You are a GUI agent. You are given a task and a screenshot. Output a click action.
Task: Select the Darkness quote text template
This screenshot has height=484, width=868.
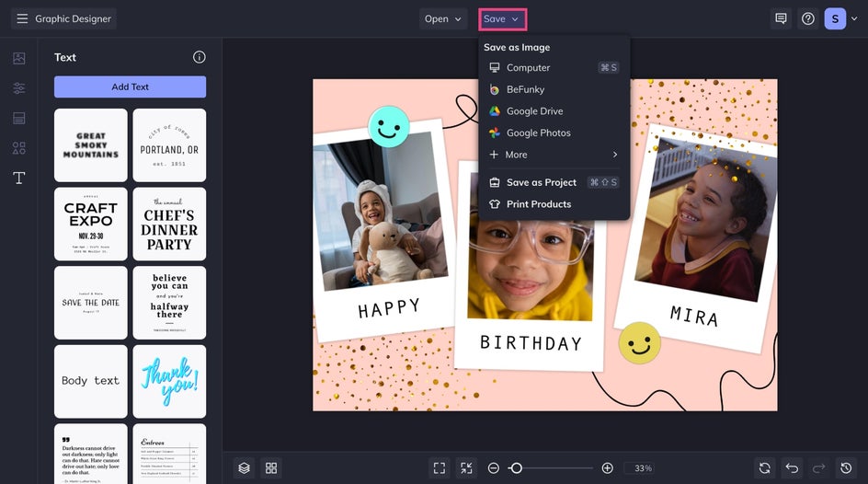pos(91,455)
